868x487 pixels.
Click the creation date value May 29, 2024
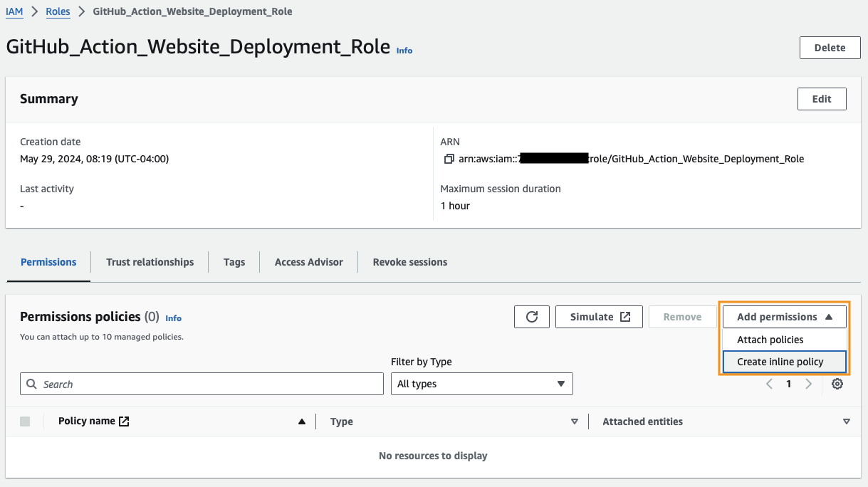[95, 159]
